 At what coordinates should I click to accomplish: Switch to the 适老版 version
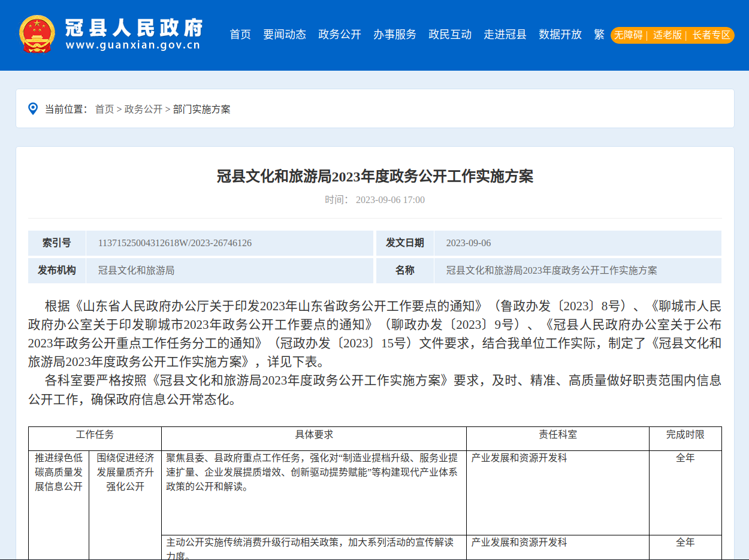pos(668,35)
